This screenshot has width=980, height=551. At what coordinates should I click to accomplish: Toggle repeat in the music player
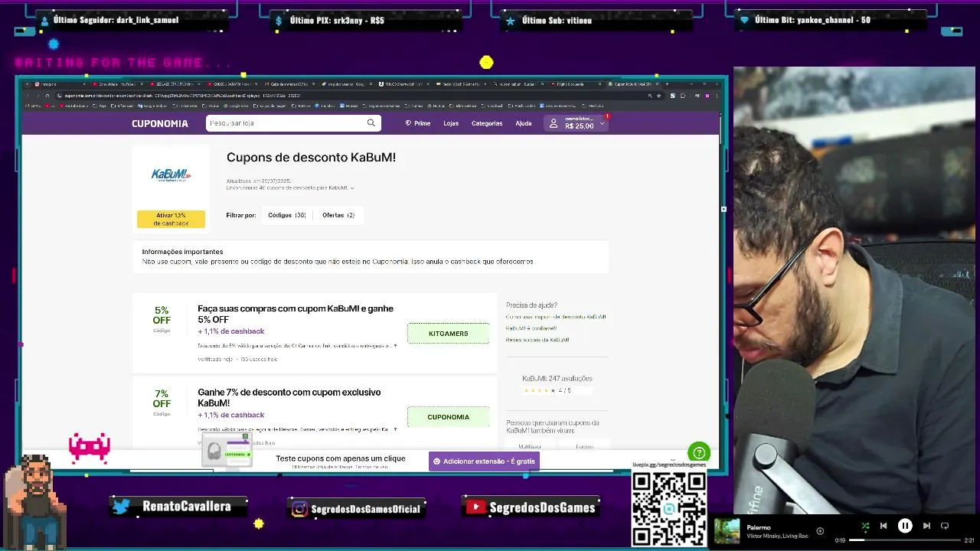pyautogui.click(x=945, y=526)
